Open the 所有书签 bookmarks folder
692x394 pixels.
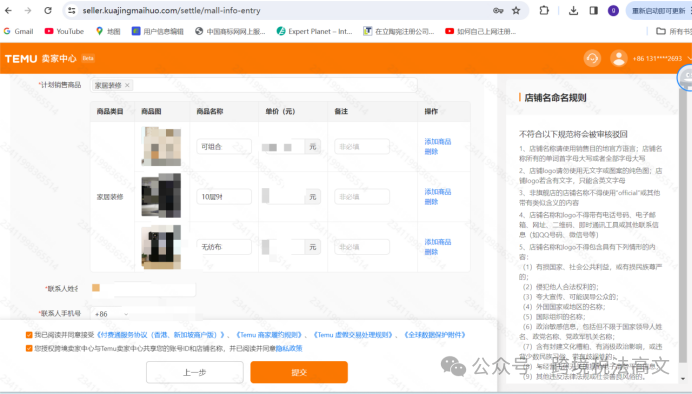[x=673, y=31]
